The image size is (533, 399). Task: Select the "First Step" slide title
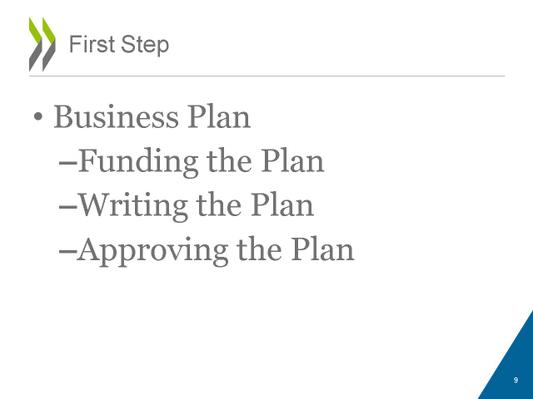(x=119, y=45)
